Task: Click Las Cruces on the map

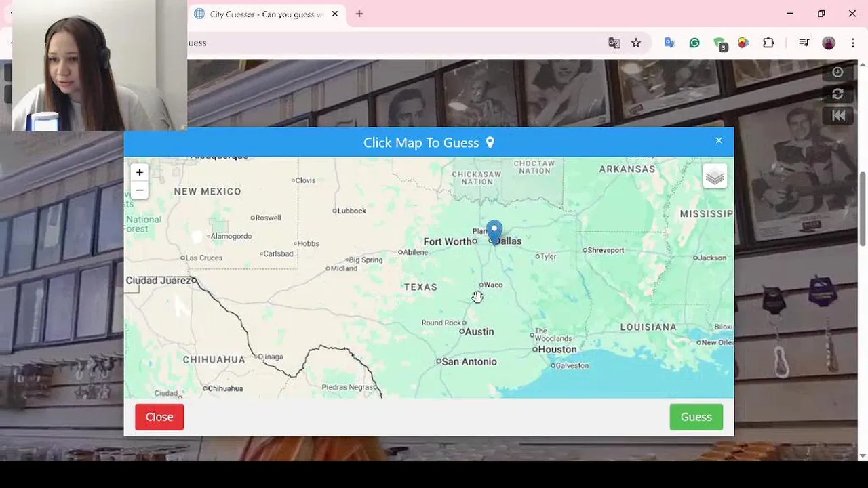Action: click(x=202, y=258)
